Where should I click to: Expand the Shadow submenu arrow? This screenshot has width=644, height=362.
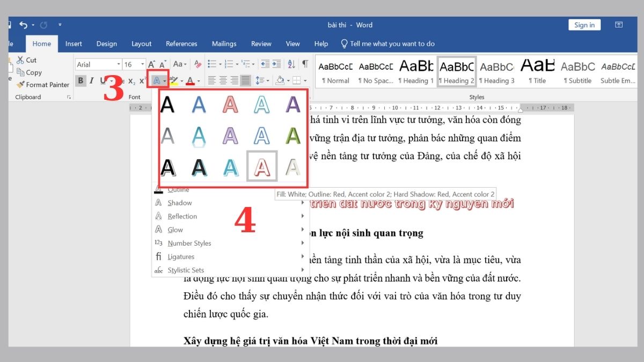303,203
